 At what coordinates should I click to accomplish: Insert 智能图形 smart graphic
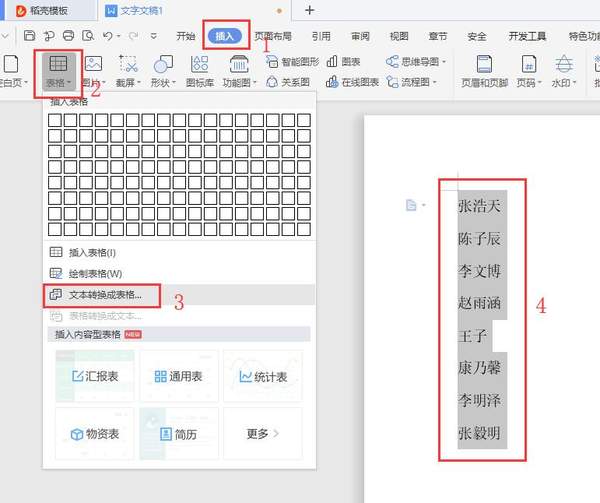point(293,61)
